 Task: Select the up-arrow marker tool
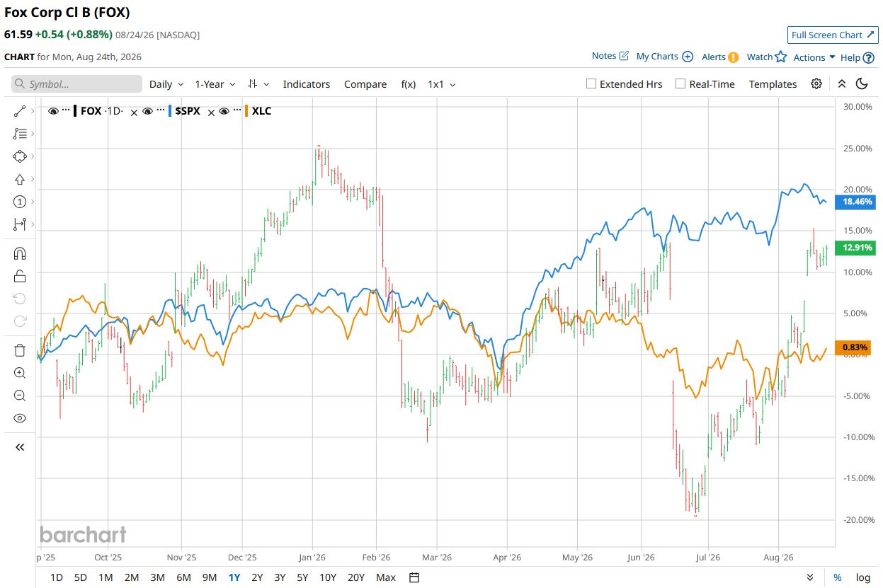click(x=19, y=179)
